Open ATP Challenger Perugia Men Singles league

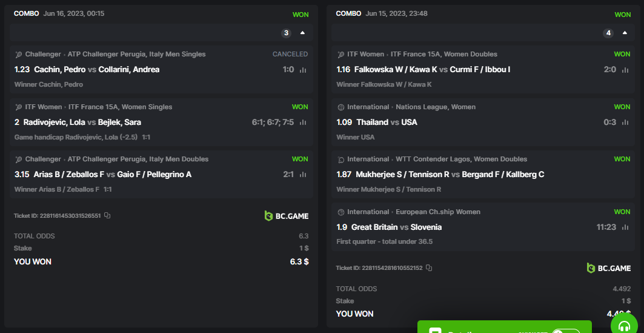coord(136,54)
